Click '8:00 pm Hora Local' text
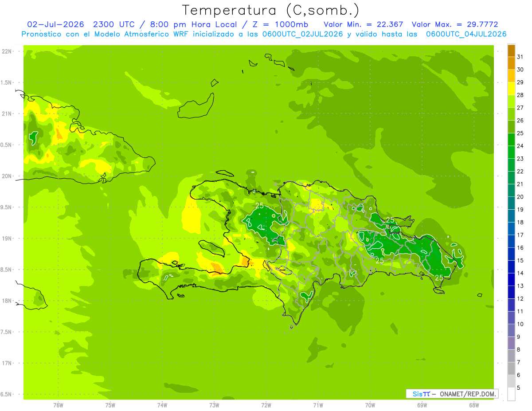 click(192, 24)
